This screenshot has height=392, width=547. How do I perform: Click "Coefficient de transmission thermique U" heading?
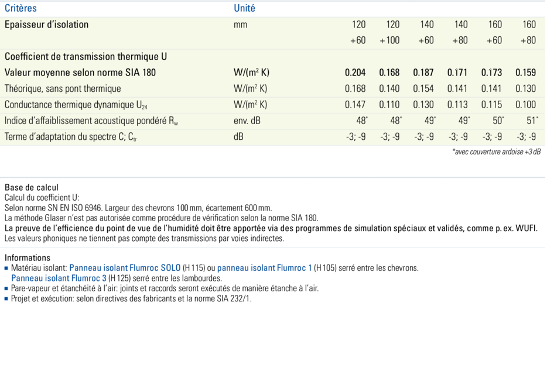[x=86, y=57]
